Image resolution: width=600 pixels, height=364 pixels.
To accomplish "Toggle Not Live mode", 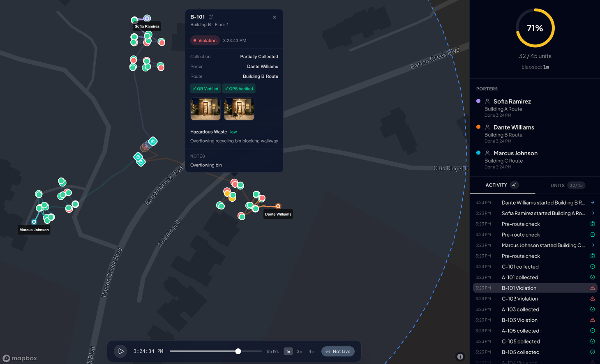I will click(x=338, y=351).
